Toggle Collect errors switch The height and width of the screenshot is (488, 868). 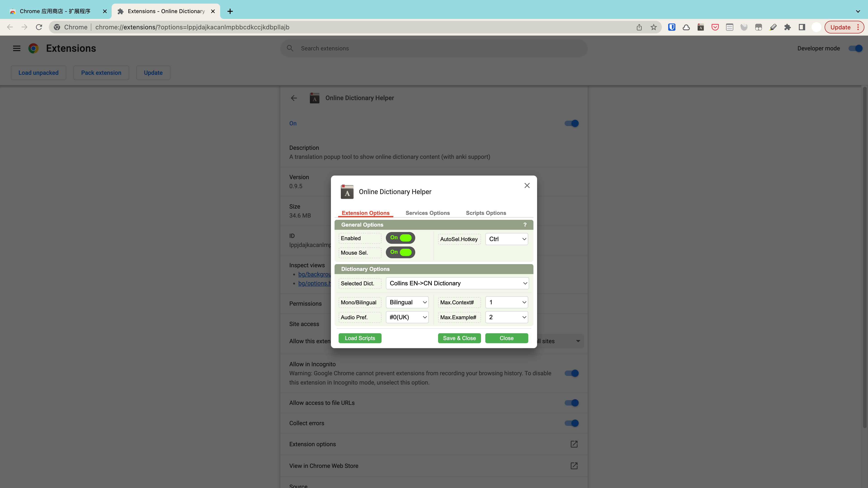(572, 423)
